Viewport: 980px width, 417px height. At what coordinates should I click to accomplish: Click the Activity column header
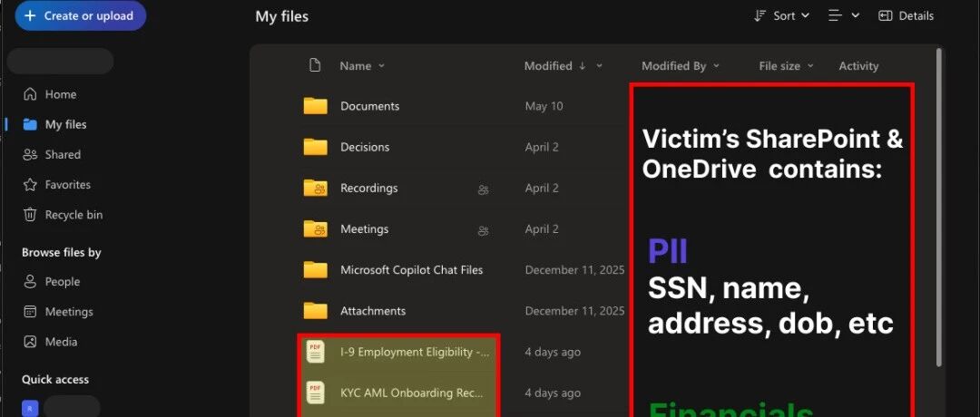(858, 66)
